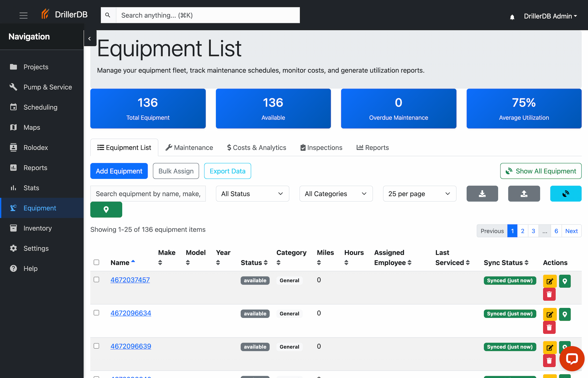Click the Show All Equipment button
Image resolution: width=588 pixels, height=378 pixels.
click(541, 171)
